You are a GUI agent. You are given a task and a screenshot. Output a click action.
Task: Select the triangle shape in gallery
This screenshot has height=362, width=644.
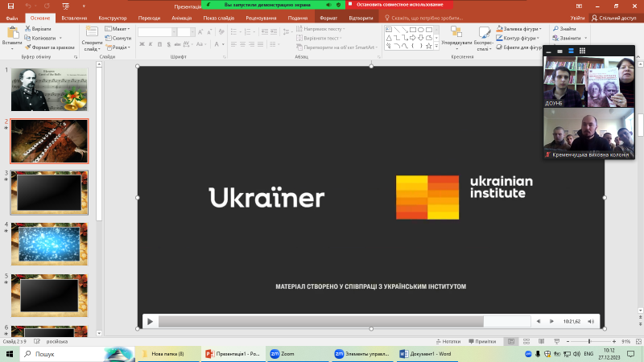click(389, 38)
